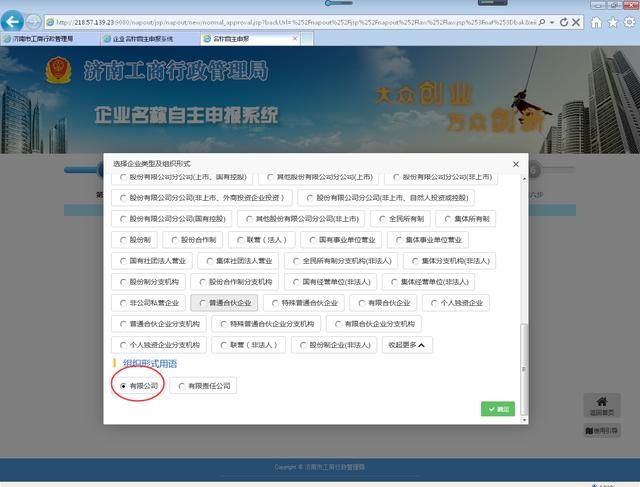Click the search magnifier in address bar
Screen dimensions: 640x487
coord(542,22)
